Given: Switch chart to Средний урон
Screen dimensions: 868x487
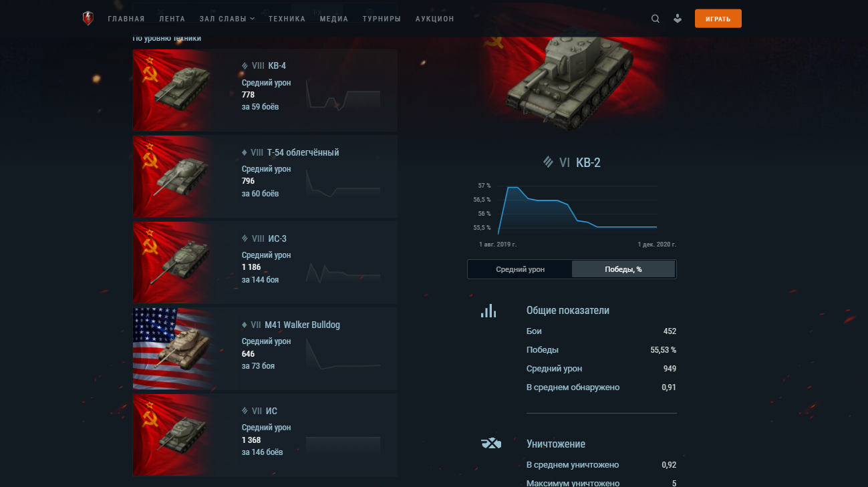Looking at the screenshot, I should [520, 269].
